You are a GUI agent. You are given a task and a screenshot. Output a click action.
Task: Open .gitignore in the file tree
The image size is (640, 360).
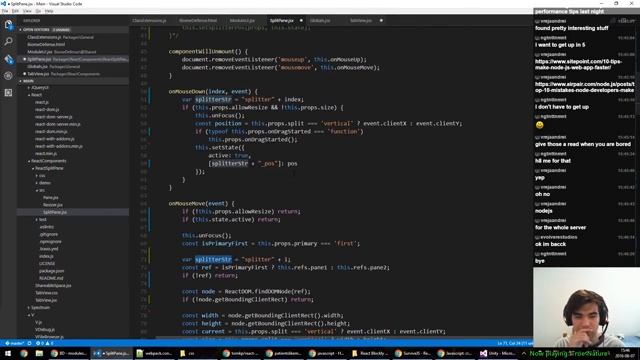tap(49, 234)
